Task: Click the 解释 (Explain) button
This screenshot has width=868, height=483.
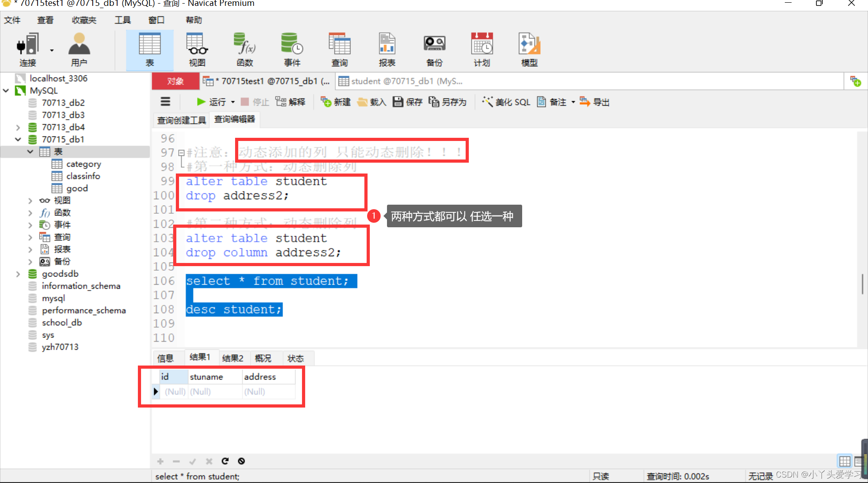Action: (x=291, y=102)
